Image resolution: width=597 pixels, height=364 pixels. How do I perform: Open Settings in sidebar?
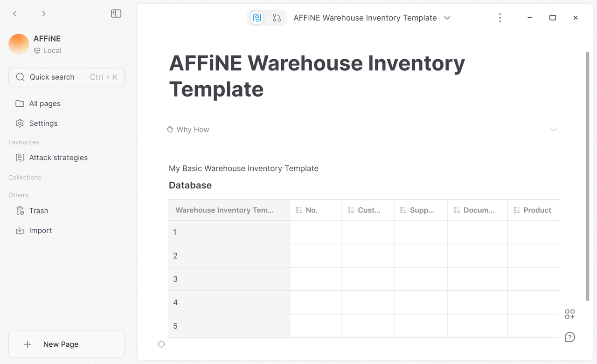click(66, 123)
